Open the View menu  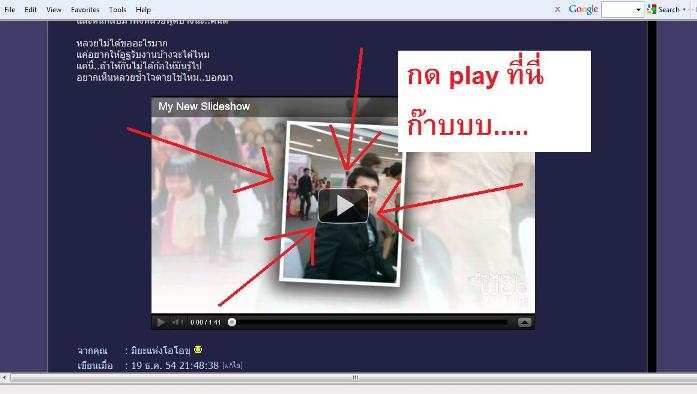54,9
